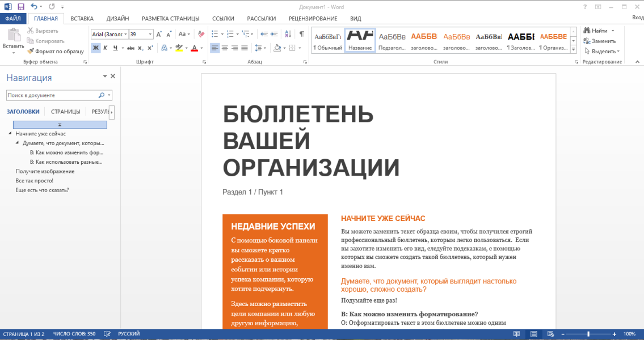Toggle left text alignment
The image size is (644, 340).
click(215, 48)
